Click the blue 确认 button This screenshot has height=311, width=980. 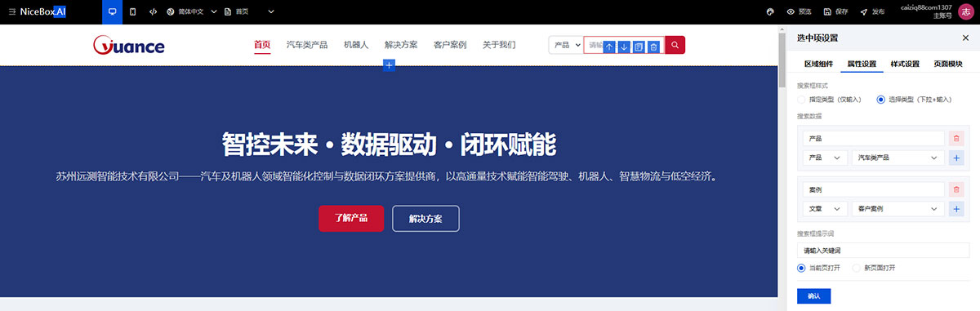(813, 295)
